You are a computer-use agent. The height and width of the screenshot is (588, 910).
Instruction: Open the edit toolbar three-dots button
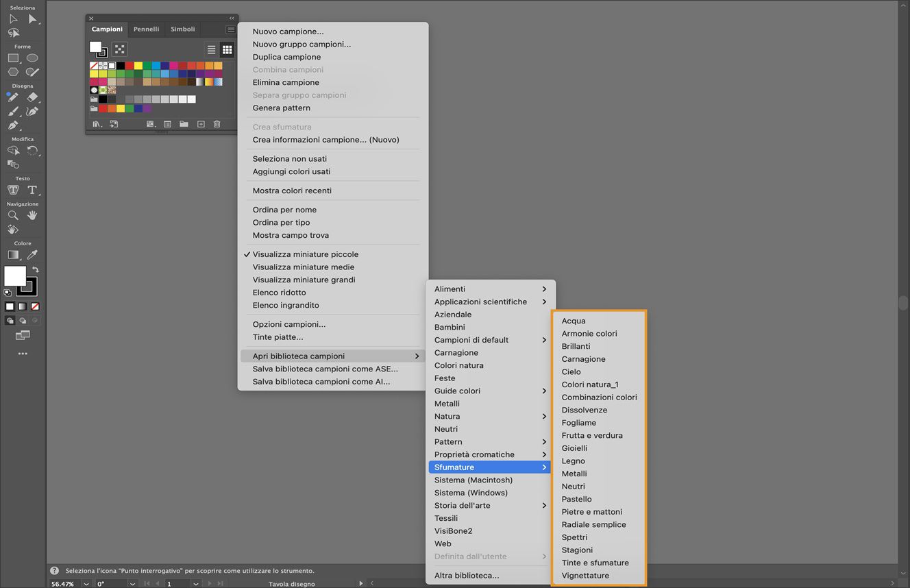pyautogui.click(x=23, y=354)
